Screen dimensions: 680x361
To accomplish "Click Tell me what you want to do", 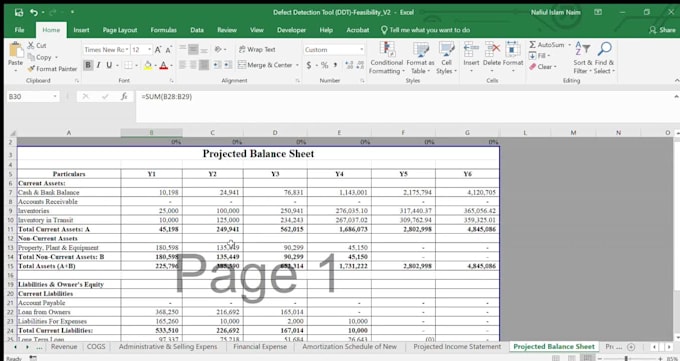I will [425, 30].
